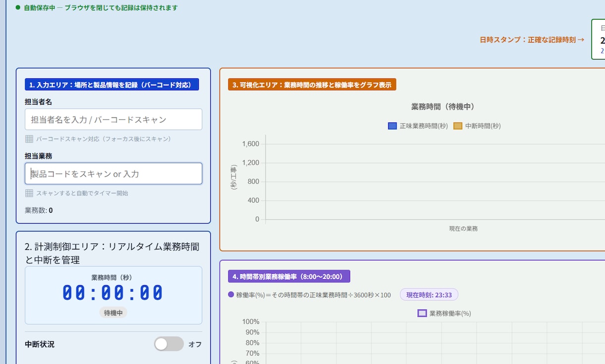Image resolution: width=605 pixels, height=364 pixels.
Task: Click the 中断状況 label
Action: coord(40,344)
